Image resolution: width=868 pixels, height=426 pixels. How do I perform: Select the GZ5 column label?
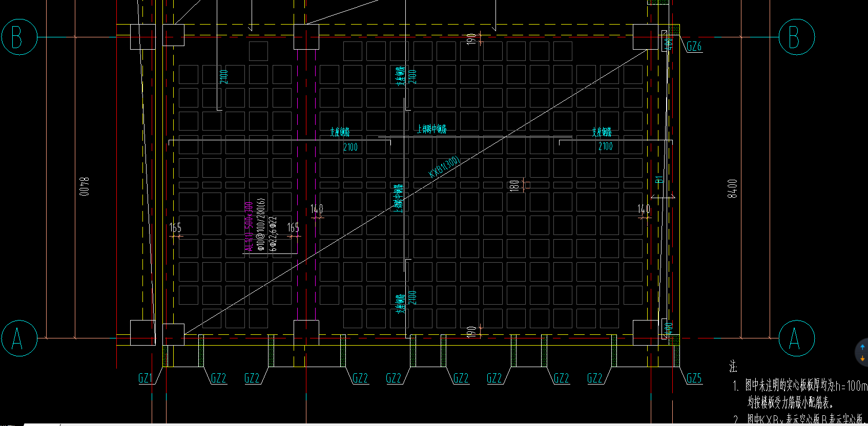694,378
